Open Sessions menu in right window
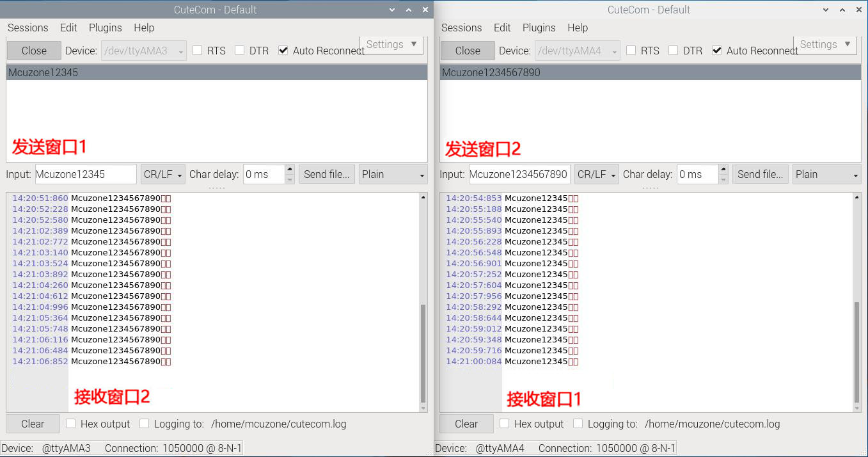The image size is (868, 457). [461, 28]
